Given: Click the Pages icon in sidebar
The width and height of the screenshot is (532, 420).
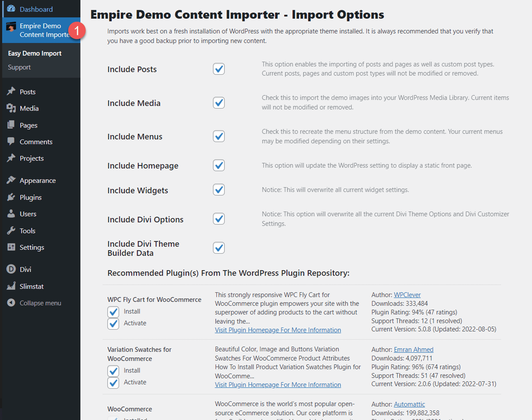Looking at the screenshot, I should point(11,125).
